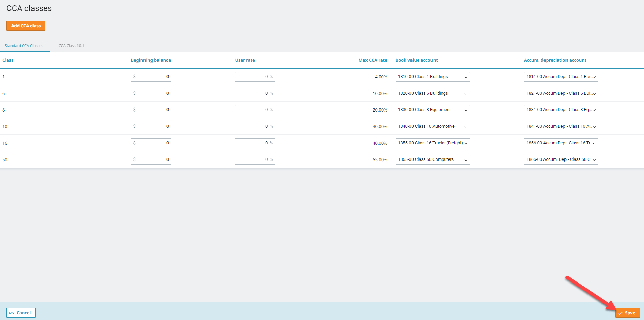Edit beginning balance for Class 8
This screenshot has width=644, height=320.
coord(151,110)
